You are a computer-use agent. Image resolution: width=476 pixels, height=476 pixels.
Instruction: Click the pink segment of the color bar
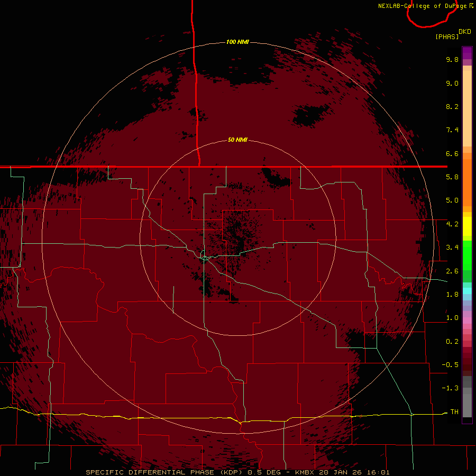pos(467,321)
